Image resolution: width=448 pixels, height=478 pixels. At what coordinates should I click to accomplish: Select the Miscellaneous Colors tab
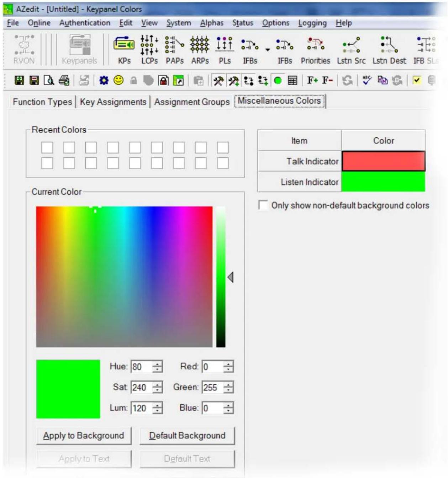[x=279, y=101]
